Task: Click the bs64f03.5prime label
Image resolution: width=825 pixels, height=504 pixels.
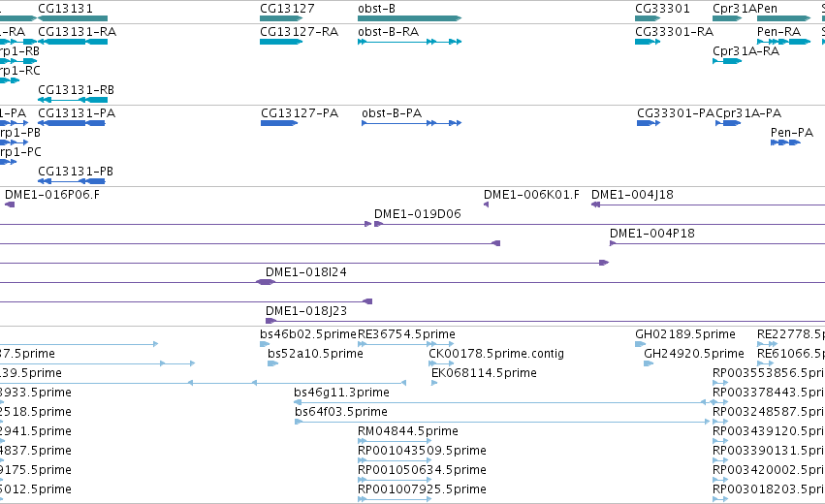Action: click(x=341, y=411)
